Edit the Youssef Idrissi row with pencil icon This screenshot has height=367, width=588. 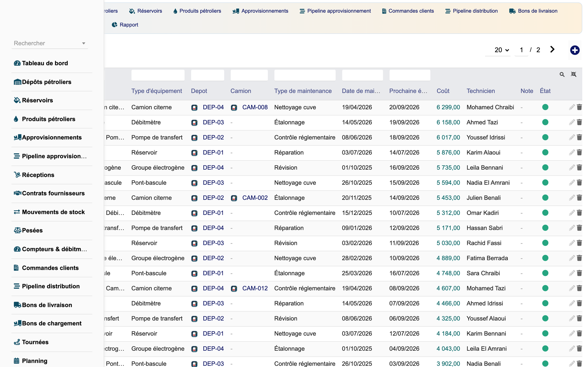click(x=572, y=137)
